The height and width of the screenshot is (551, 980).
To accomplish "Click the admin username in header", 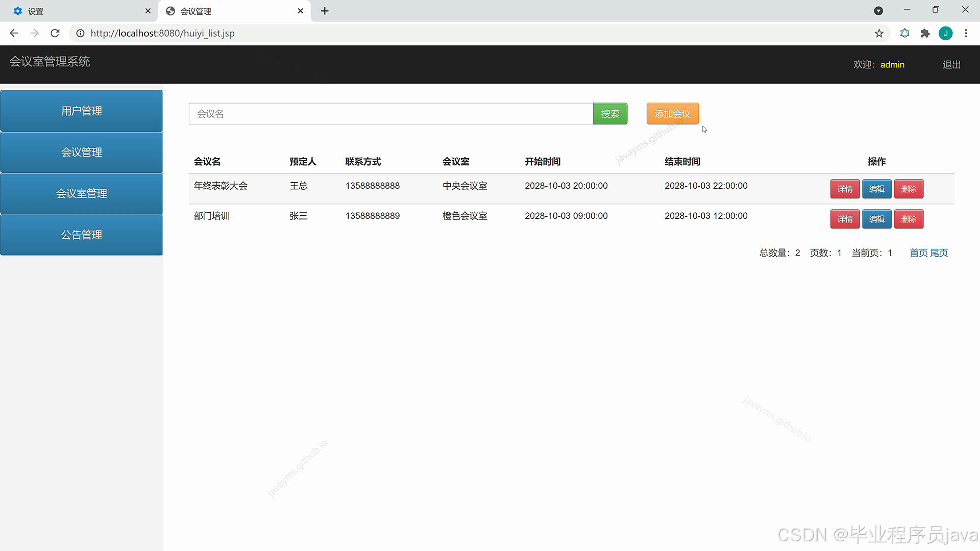I will tap(892, 65).
